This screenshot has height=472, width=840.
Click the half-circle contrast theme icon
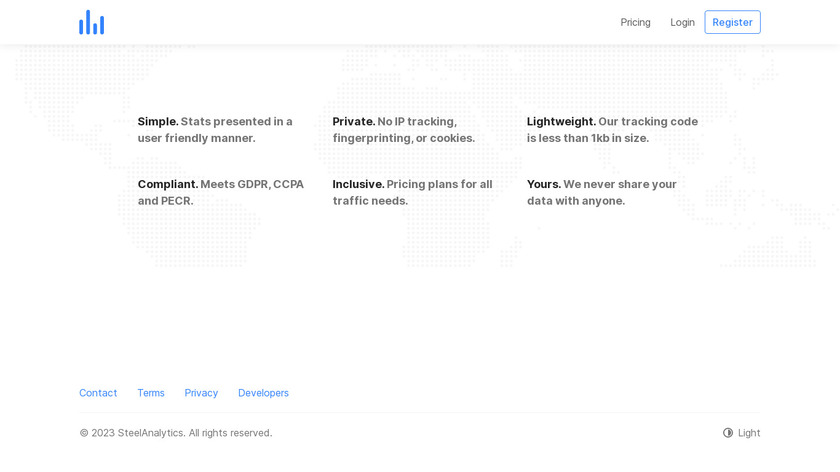tap(728, 433)
